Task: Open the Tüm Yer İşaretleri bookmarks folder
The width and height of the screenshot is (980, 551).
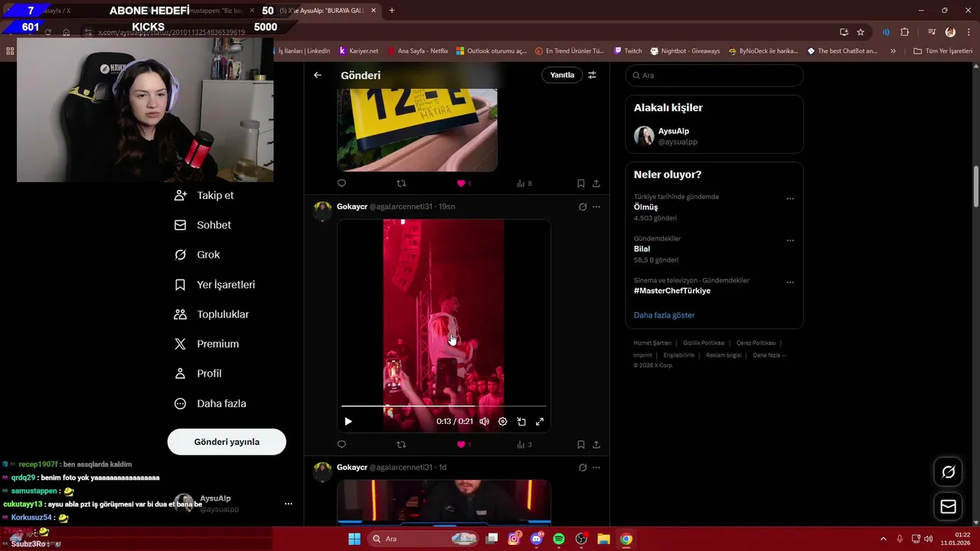Action: click(942, 51)
